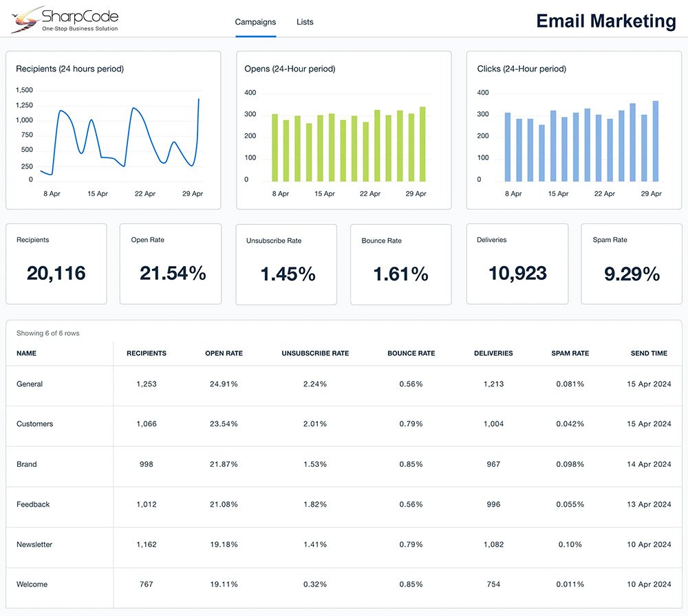Image resolution: width=688 pixels, height=616 pixels.
Task: Open the Brand campaign in the table
Action: coord(27,464)
